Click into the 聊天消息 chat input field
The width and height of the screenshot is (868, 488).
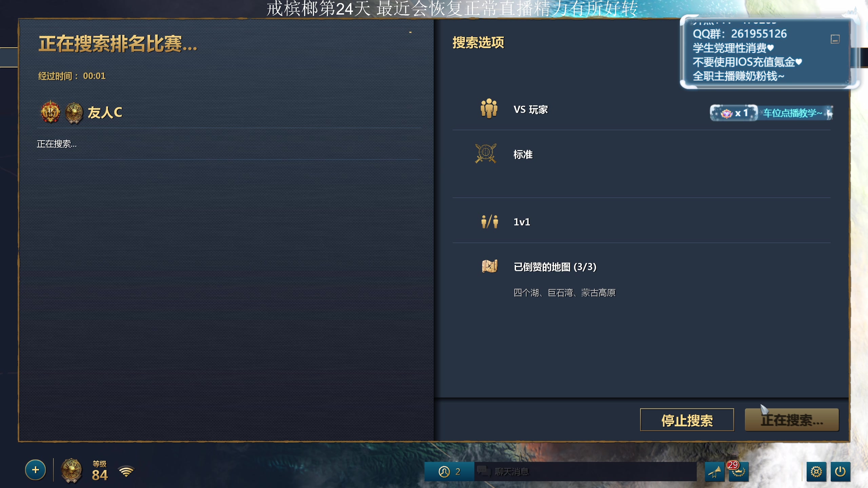pyautogui.click(x=585, y=471)
